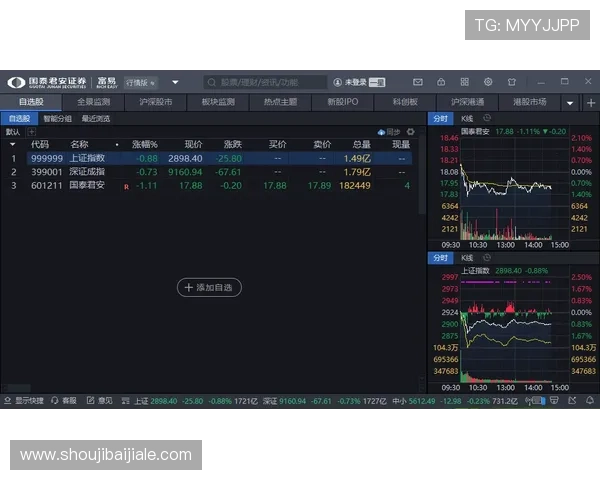Screen dimensions: 600x480
Task: Expand the main menu triangle arrow
Action: pyautogui.click(x=175, y=82)
